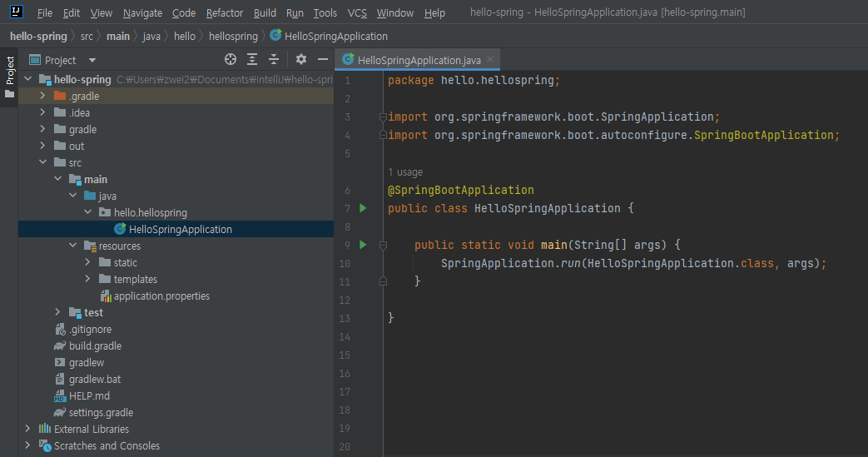Click the src breadcrumb
This screenshot has height=457, width=868.
coord(87,36)
